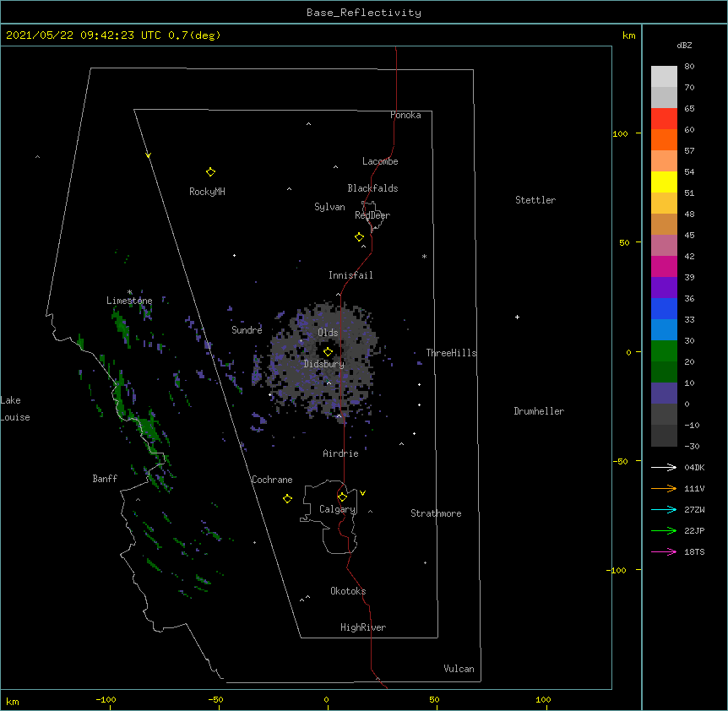
Task: Click the Calgary city label
Action: (x=337, y=509)
